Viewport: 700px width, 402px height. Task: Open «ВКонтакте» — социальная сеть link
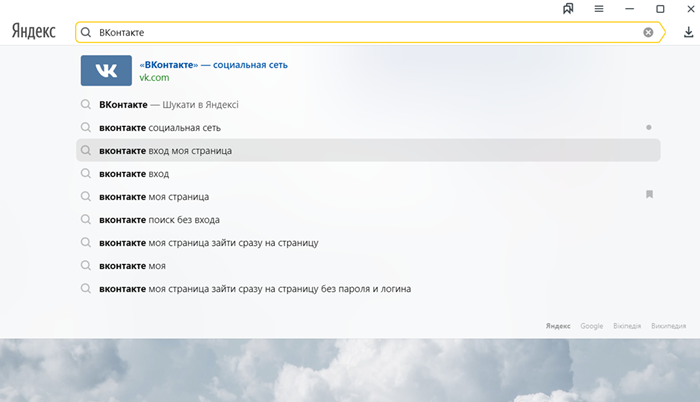point(213,65)
